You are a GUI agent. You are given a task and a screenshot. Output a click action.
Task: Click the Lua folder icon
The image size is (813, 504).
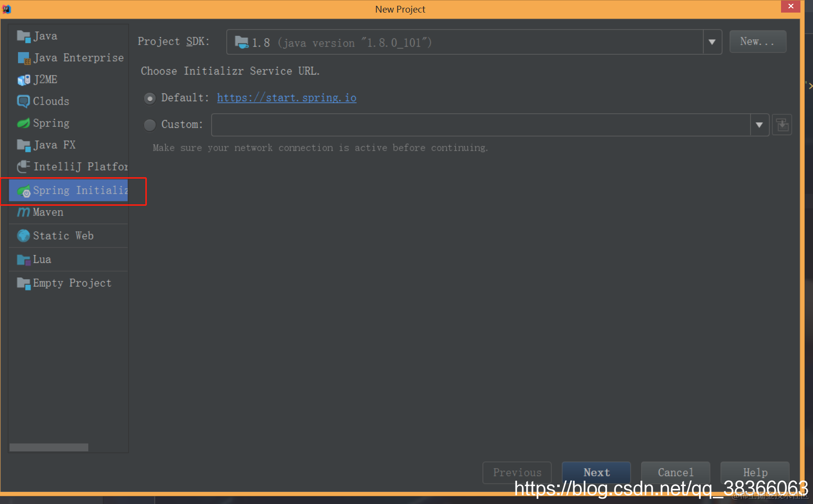[x=24, y=260]
